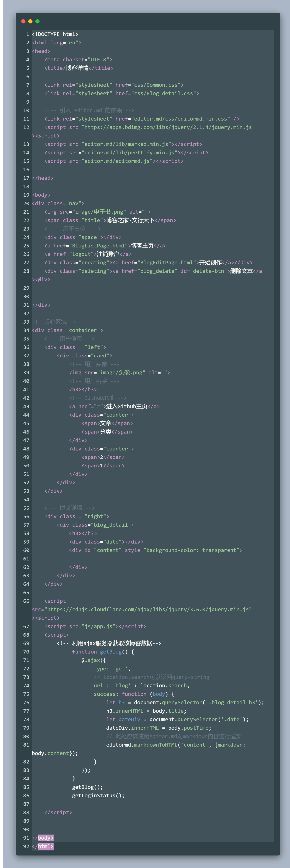Click the green maximize dot
Viewport: 290px width, 868px height.
(x=37, y=21)
